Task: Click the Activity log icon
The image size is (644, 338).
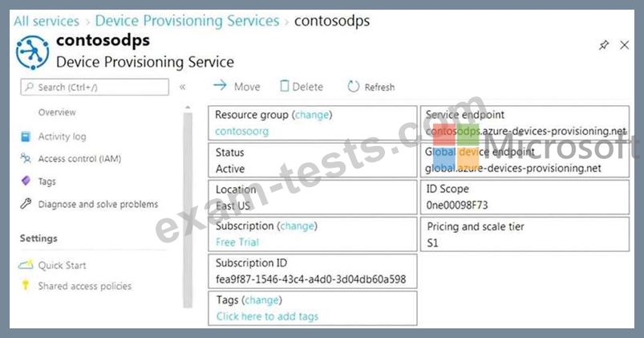Action: tap(26, 136)
